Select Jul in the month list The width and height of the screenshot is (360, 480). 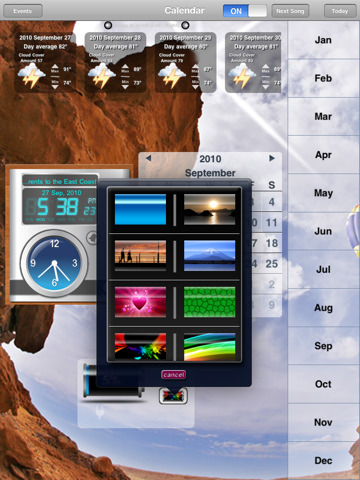pyautogui.click(x=323, y=269)
